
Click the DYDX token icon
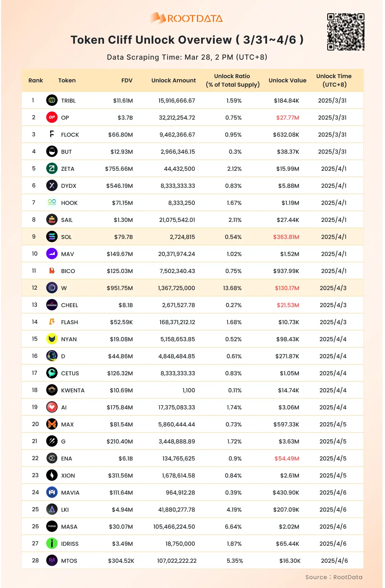coord(52,186)
